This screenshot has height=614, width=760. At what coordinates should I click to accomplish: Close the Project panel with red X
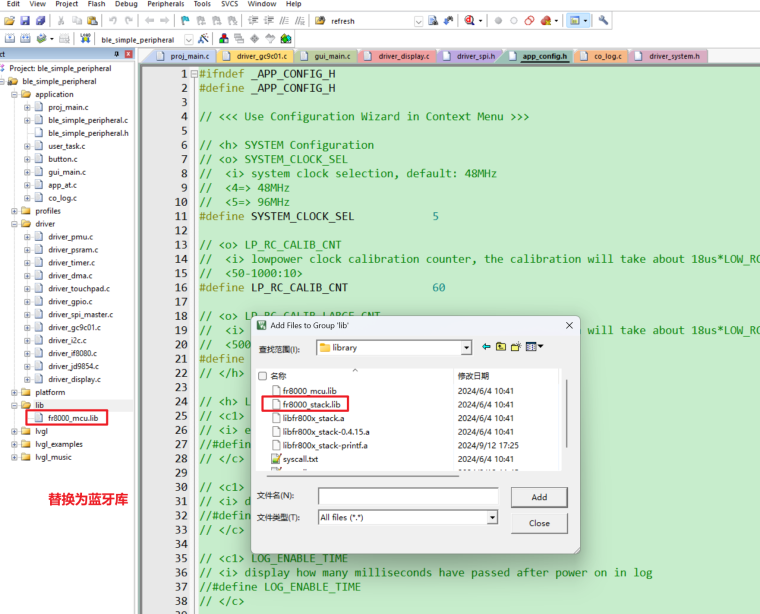[128, 54]
